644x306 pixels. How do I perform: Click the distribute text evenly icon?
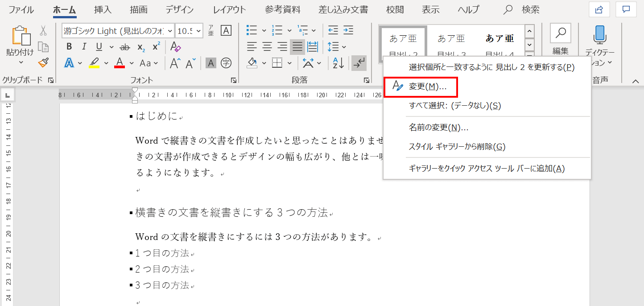(313, 46)
